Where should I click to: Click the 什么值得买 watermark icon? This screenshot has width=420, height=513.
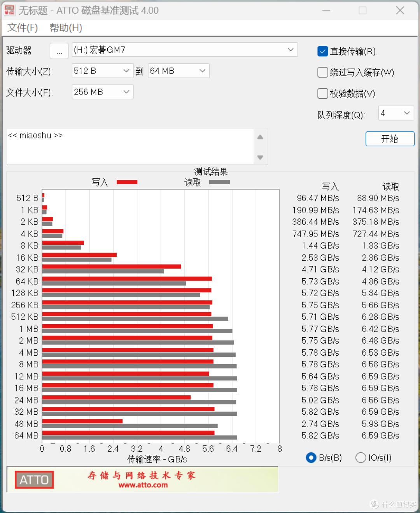374,503
